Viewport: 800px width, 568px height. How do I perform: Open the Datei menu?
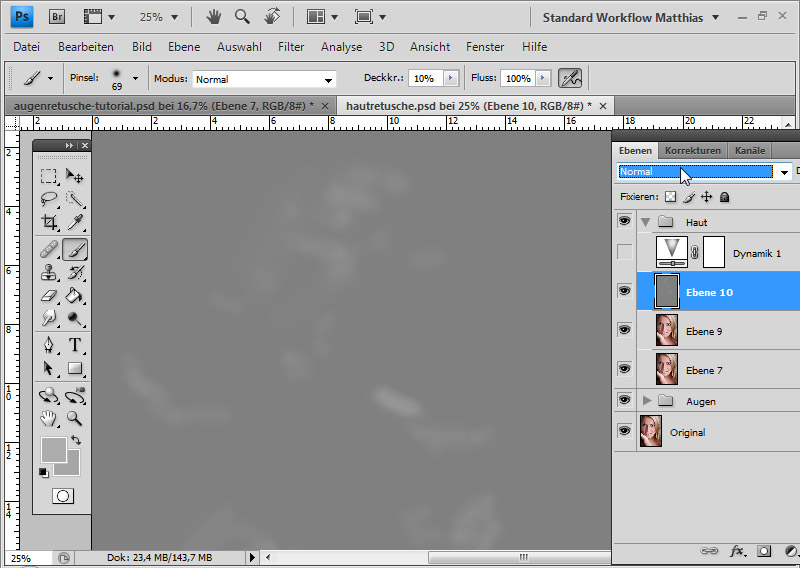[x=27, y=46]
